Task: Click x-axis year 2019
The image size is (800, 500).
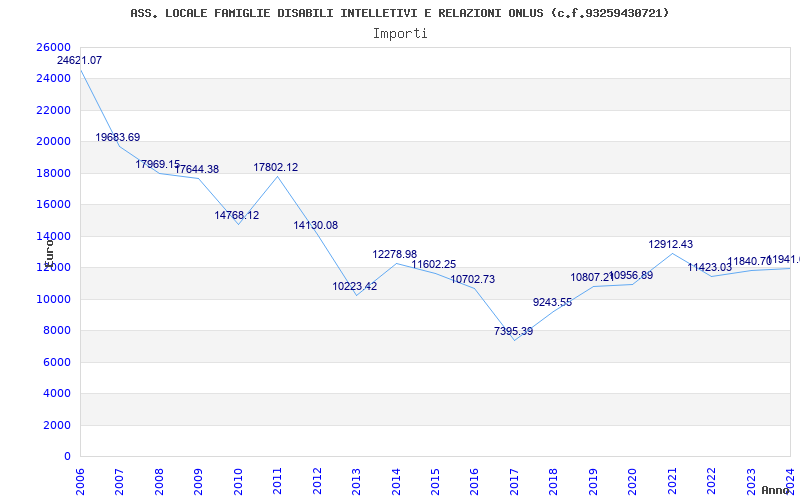Action: click(593, 482)
